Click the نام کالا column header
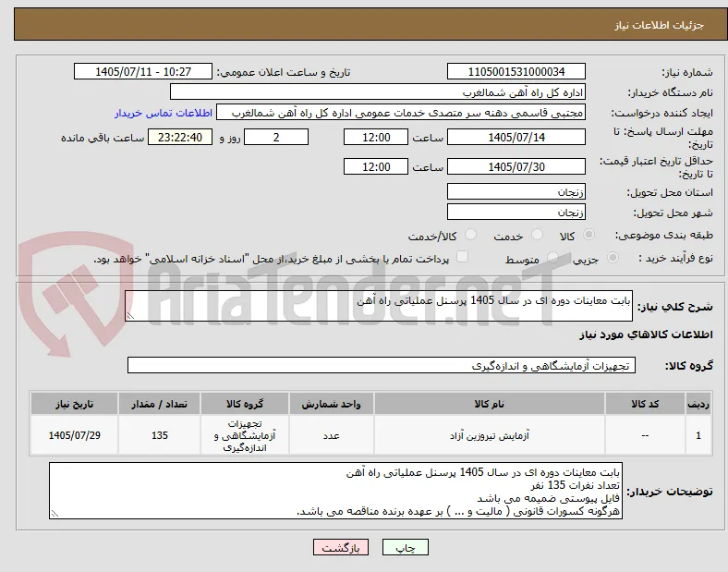The image size is (728, 572). (490, 404)
